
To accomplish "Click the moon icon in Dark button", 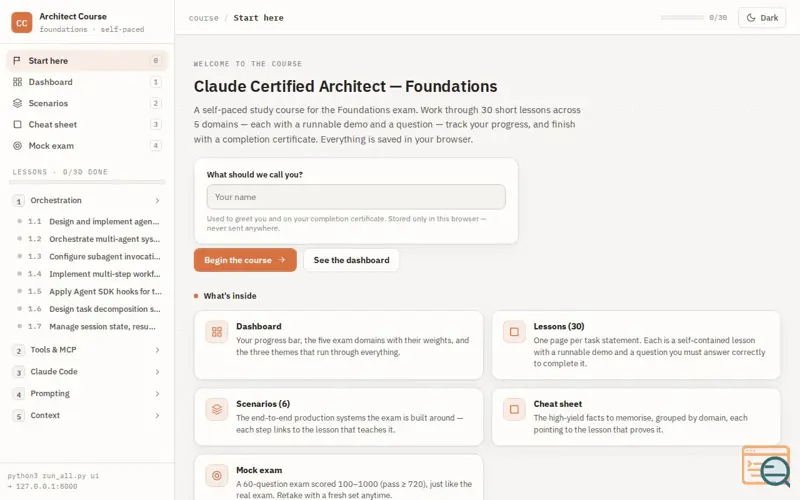I will pyautogui.click(x=751, y=18).
